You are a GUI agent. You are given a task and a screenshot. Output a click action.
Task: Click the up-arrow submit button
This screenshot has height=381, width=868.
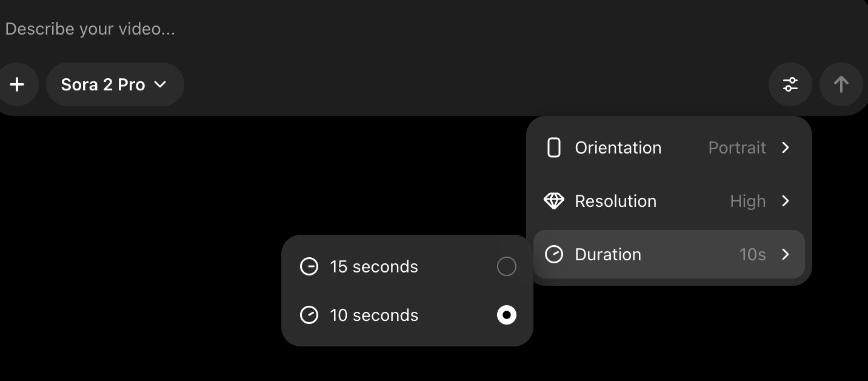pyautogui.click(x=841, y=84)
